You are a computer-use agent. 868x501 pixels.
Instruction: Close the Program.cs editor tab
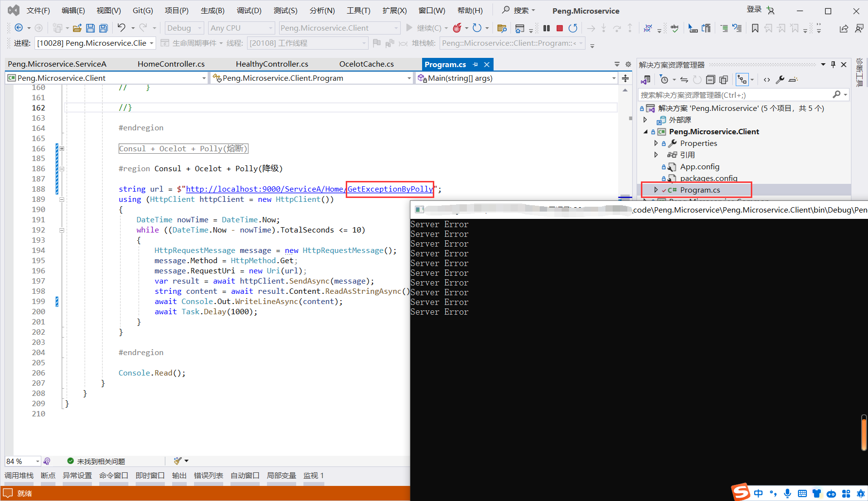[487, 64]
